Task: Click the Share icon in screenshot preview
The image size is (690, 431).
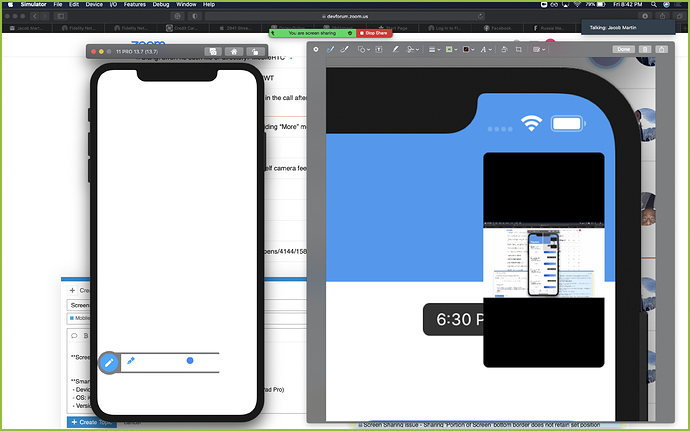Action: [x=661, y=49]
